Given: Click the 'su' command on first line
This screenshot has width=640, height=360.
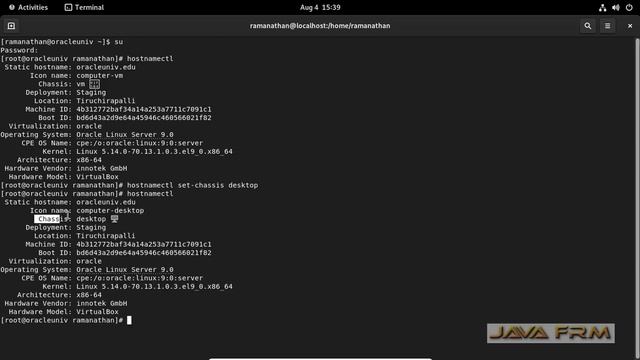Looking at the screenshot, I should 118,42.
